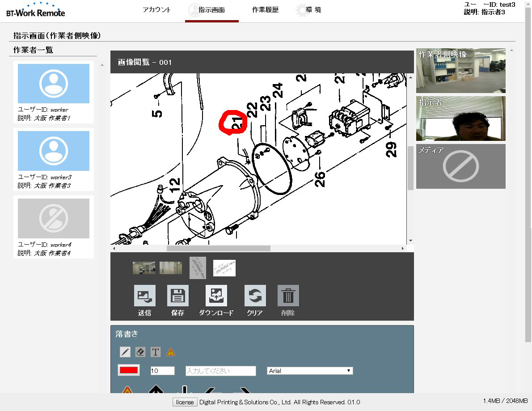
Task: Open the Arial font dropdown
Action: [x=310, y=371]
